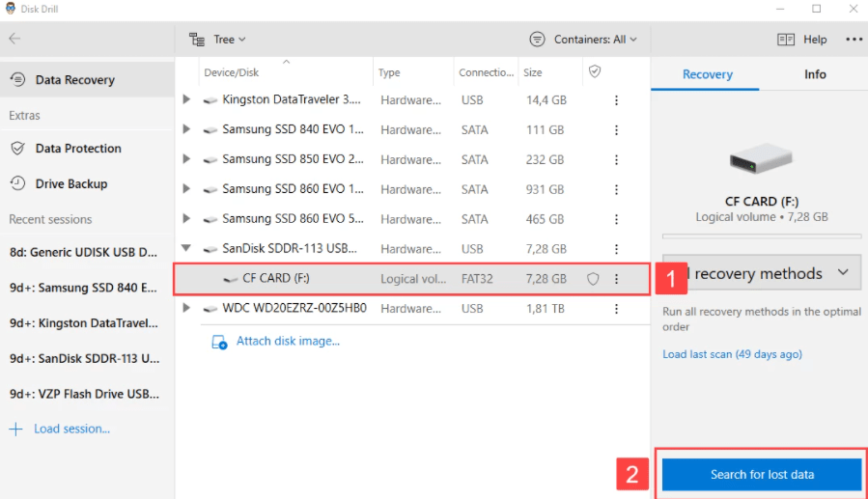Click the FAT32 cell in CF CARD row
Screen dimensions: 868x499
[477, 279]
